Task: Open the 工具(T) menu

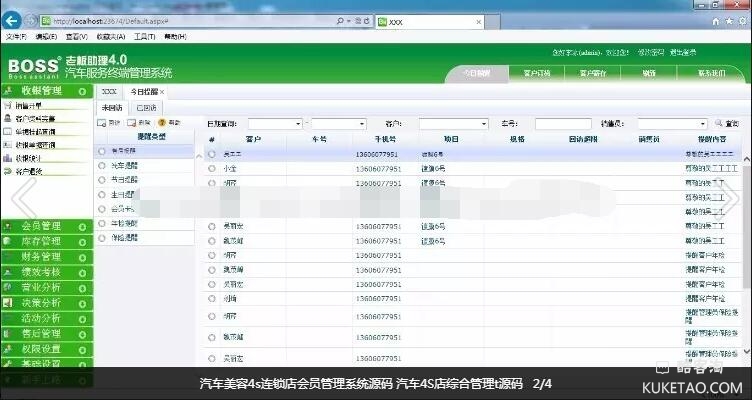Action: pyautogui.click(x=144, y=36)
